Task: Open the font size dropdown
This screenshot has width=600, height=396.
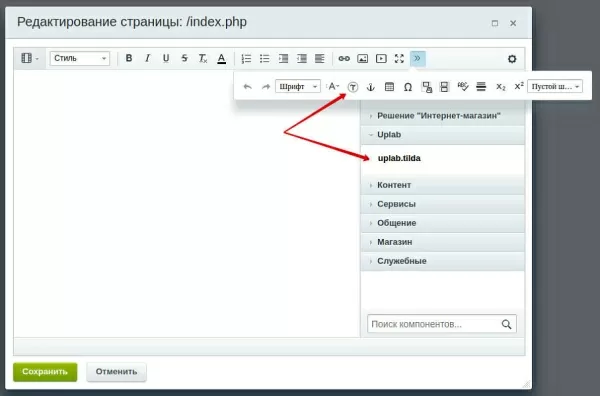Action: [333, 86]
